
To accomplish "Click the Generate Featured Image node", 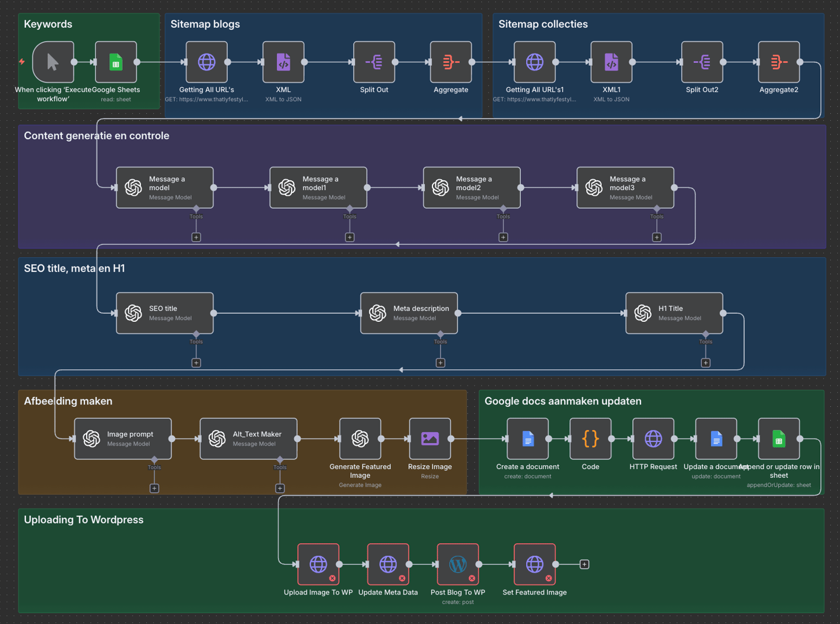I will pos(360,439).
